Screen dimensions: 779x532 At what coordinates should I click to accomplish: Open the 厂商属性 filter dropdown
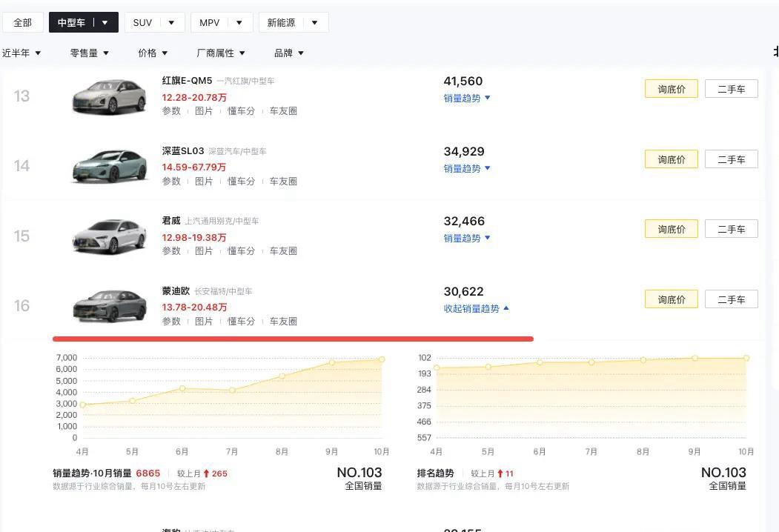pos(221,53)
